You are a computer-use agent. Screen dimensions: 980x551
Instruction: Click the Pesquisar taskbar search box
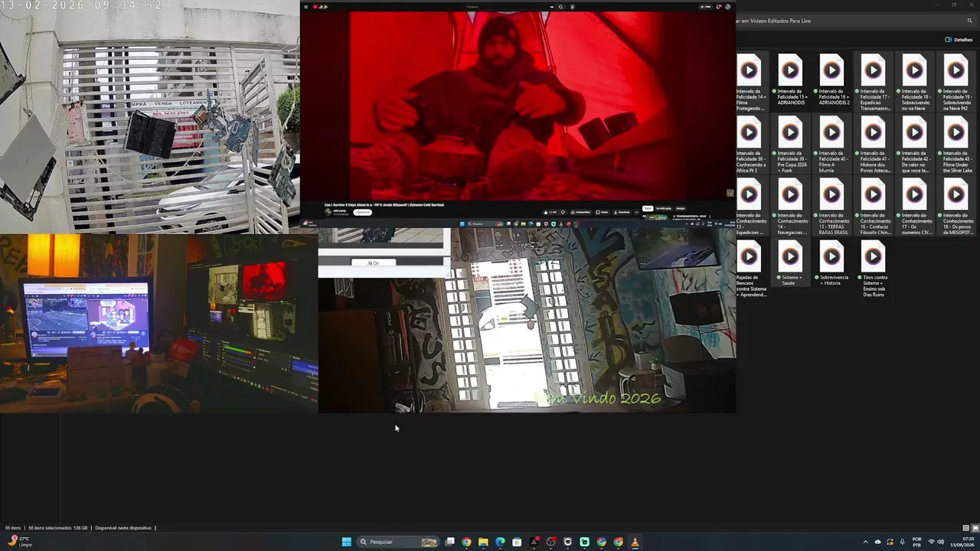pos(399,542)
